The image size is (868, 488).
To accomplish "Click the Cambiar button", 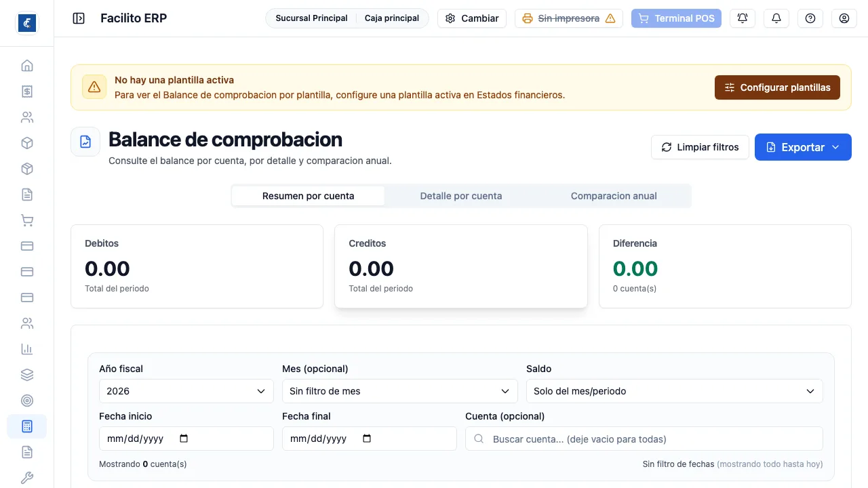I will point(472,18).
